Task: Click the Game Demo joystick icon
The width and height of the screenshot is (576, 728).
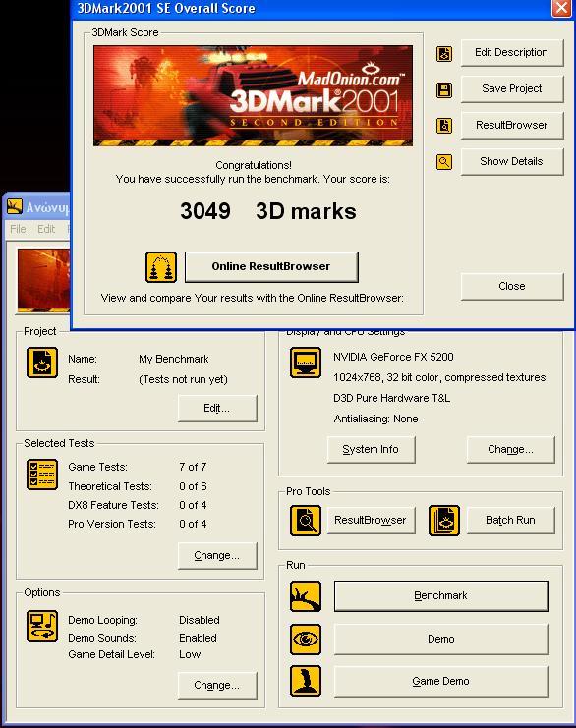Action: [306, 681]
